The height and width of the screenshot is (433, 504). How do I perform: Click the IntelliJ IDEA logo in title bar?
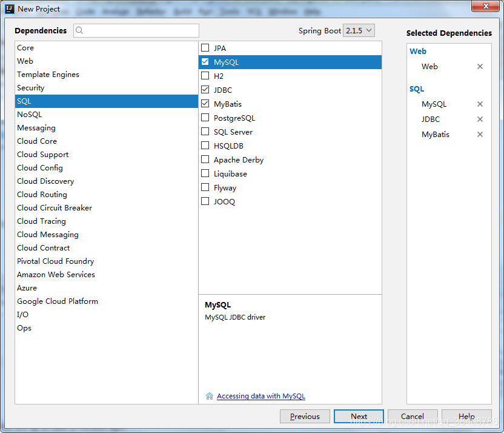coord(10,8)
